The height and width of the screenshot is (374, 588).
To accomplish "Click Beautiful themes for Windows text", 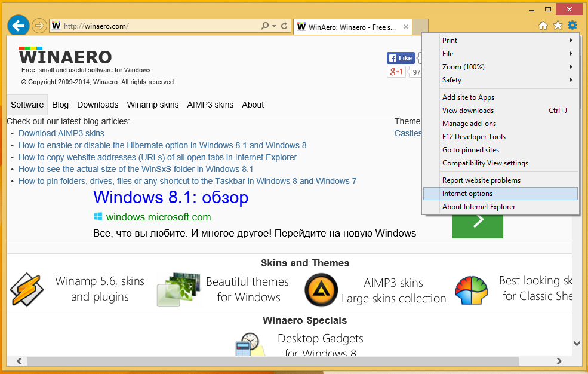I will tap(248, 289).
